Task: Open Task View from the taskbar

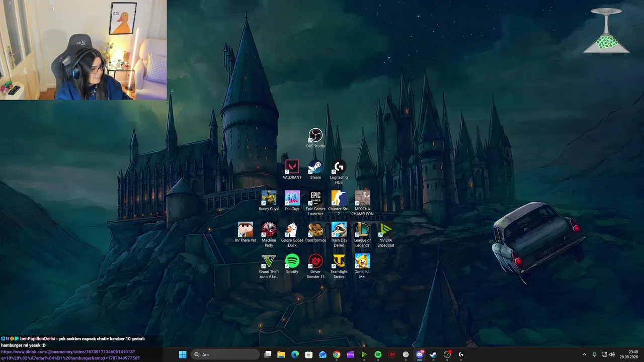Action: point(268,354)
